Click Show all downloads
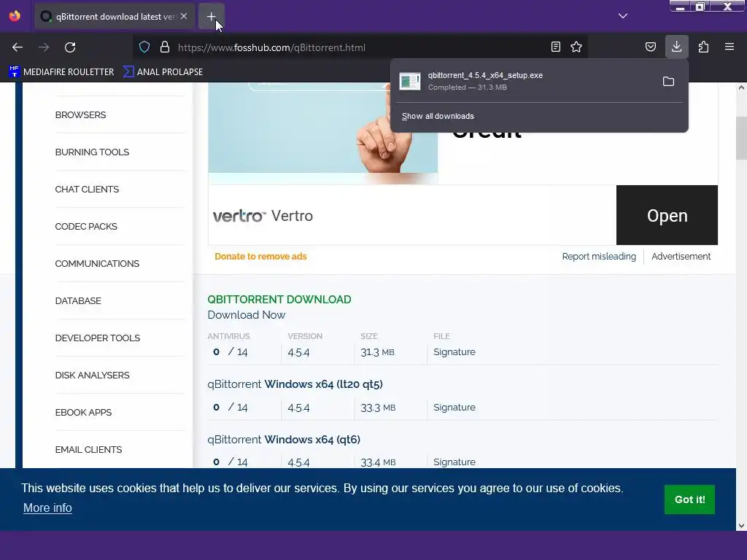The width and height of the screenshot is (747, 560). click(x=438, y=116)
